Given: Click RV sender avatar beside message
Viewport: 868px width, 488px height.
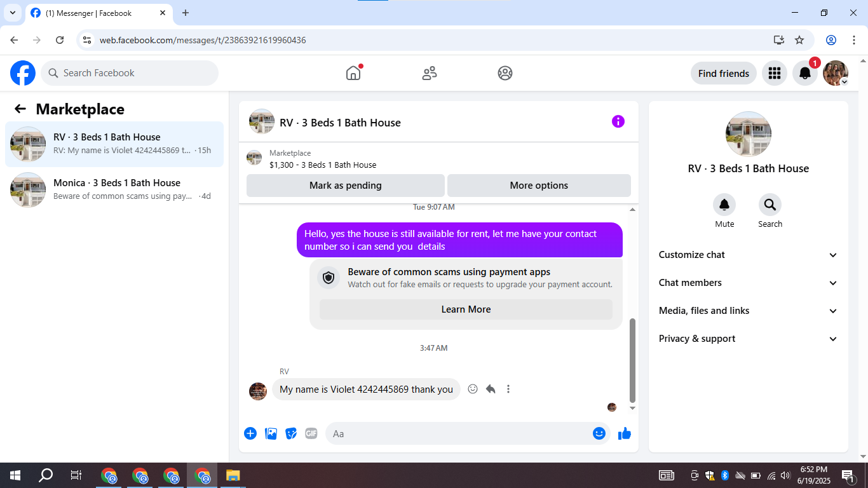Looking at the screenshot, I should pyautogui.click(x=258, y=391).
